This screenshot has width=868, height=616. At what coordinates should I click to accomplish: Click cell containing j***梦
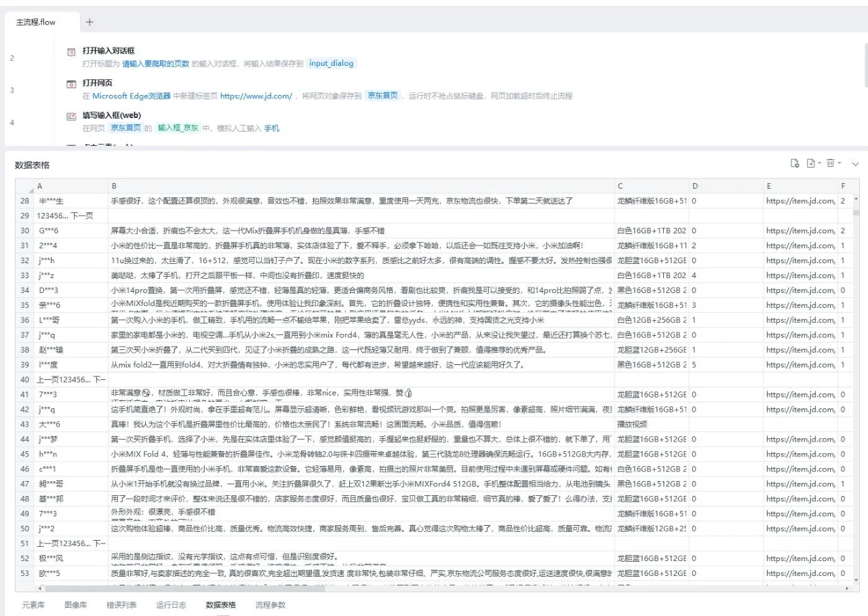(71, 439)
